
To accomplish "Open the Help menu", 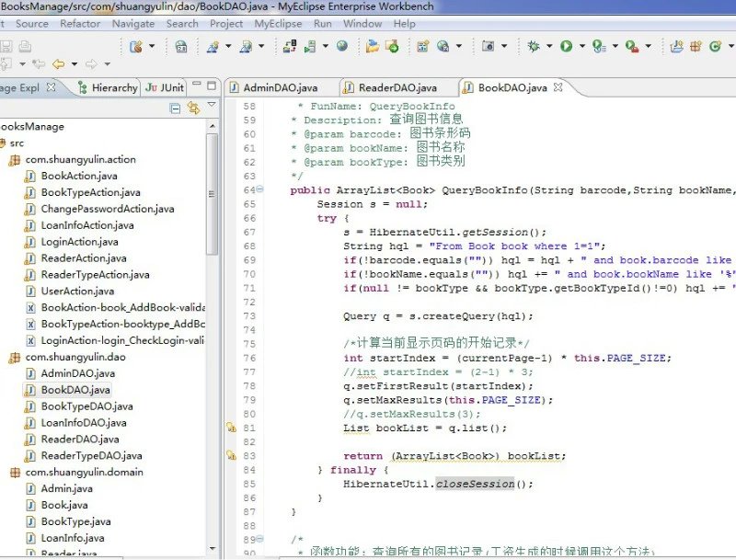I will (x=404, y=24).
